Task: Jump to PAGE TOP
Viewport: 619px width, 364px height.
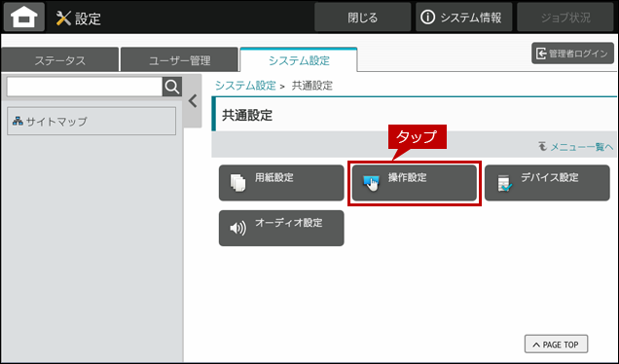Action: pos(556,345)
